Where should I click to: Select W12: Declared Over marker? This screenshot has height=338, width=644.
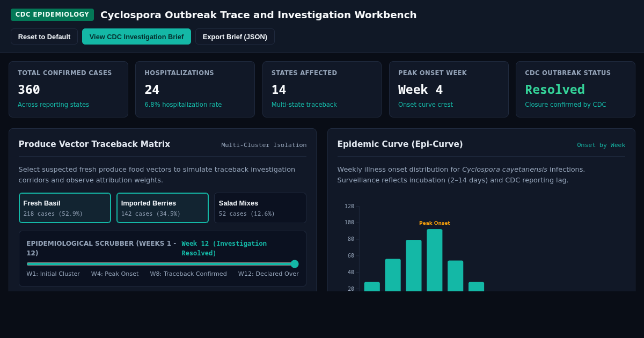(268, 274)
